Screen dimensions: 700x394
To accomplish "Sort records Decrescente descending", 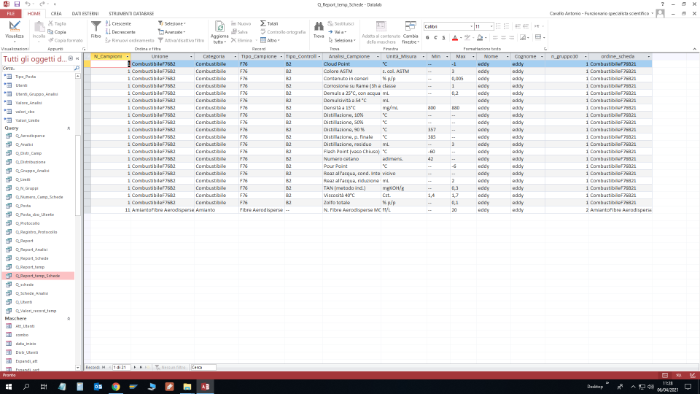I will click(x=121, y=32).
